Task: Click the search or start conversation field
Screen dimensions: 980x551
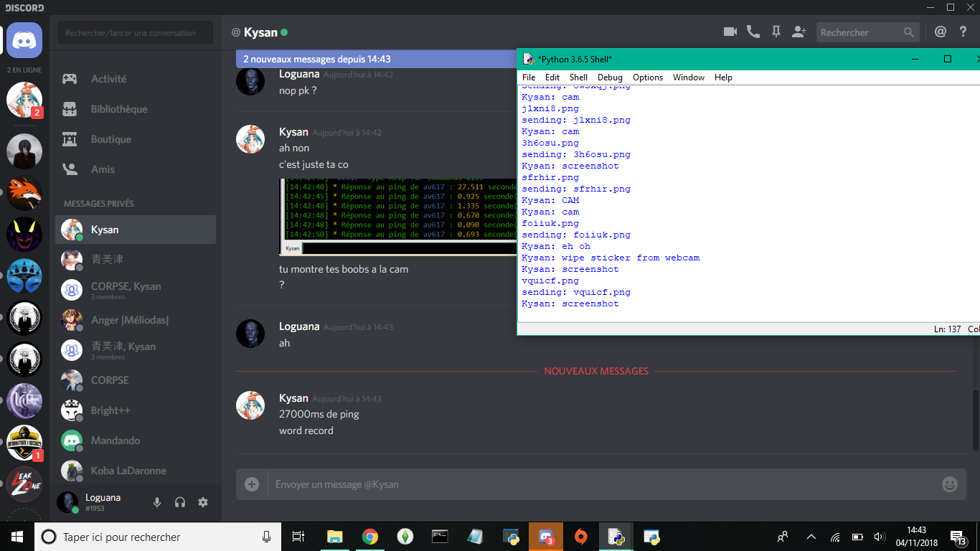Action: (136, 32)
